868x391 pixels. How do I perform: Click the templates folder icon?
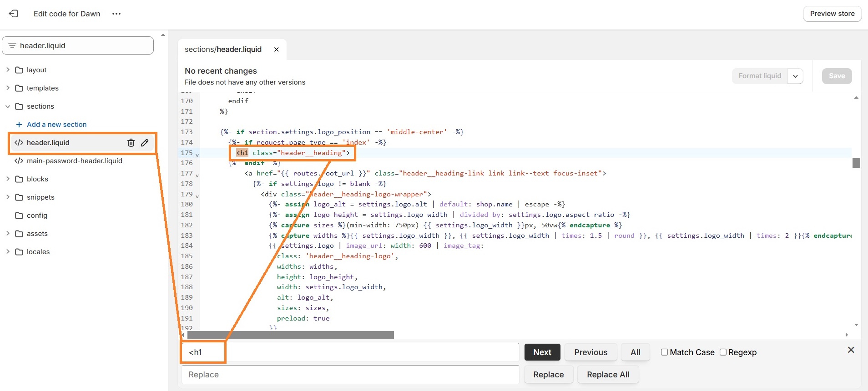click(x=19, y=88)
